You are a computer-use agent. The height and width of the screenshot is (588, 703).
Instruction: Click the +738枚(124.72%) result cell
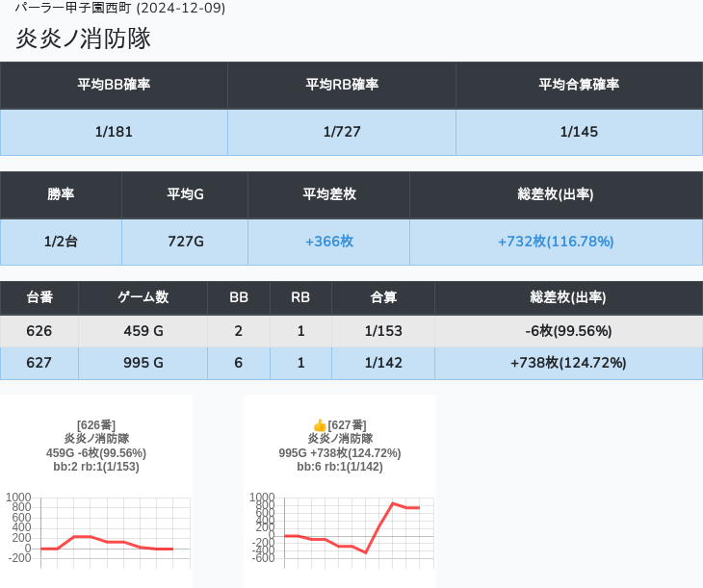coord(568,363)
